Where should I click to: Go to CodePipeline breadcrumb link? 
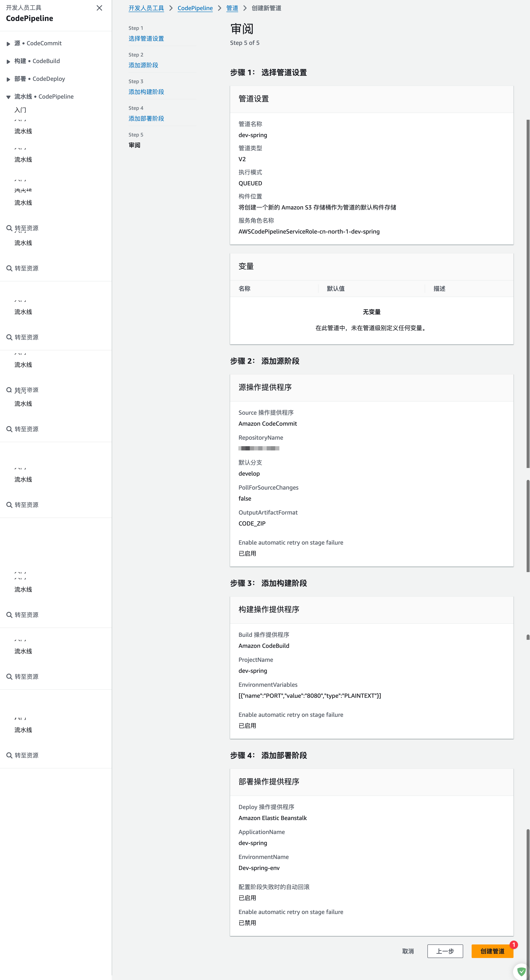tap(195, 8)
